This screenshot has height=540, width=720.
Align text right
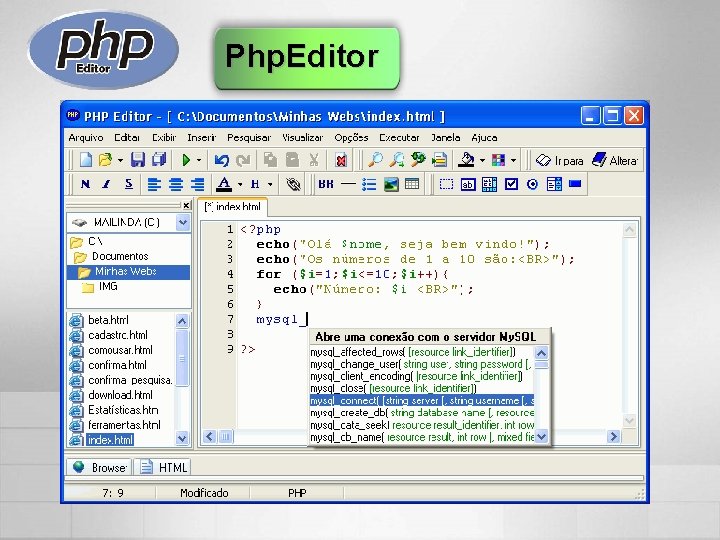197,184
